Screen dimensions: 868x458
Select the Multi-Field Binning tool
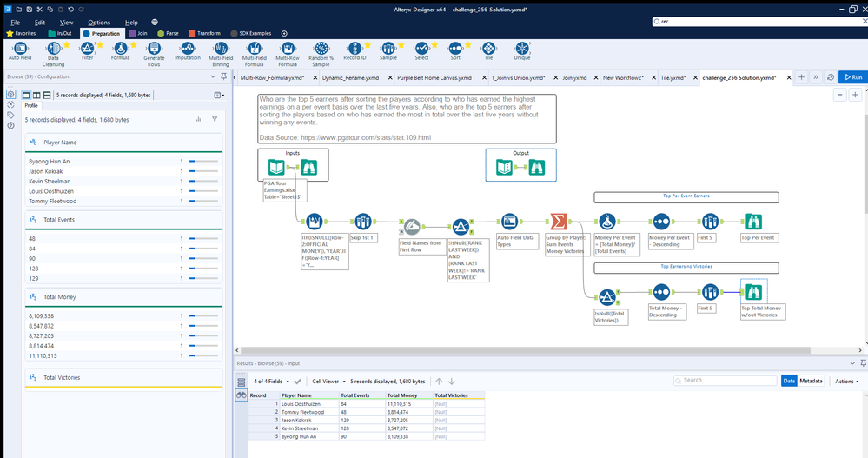coord(221,54)
